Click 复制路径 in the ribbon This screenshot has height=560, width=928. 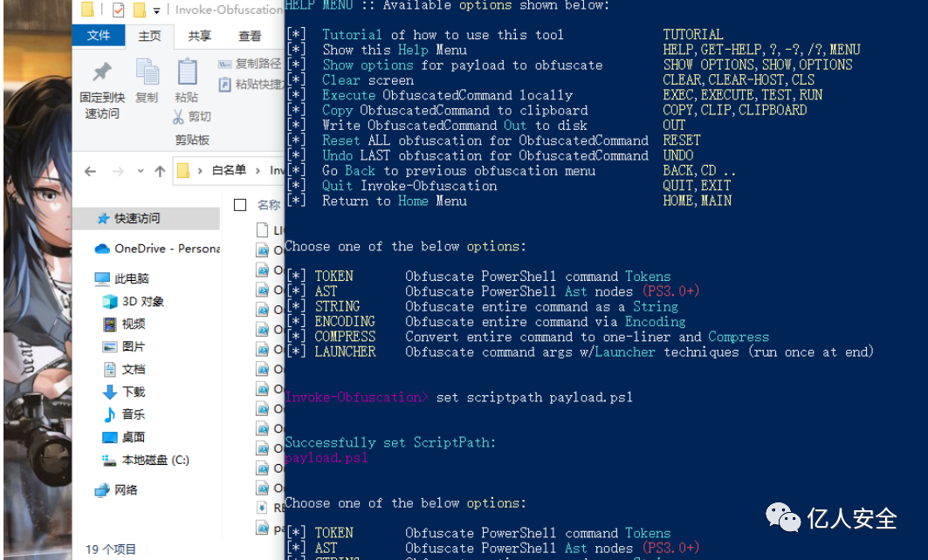pyautogui.click(x=249, y=64)
